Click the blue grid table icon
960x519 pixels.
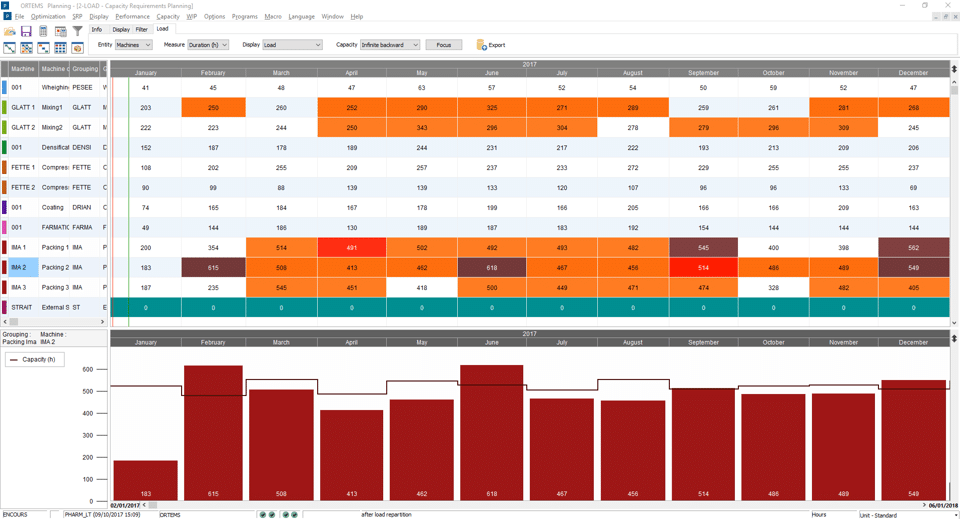click(x=60, y=48)
